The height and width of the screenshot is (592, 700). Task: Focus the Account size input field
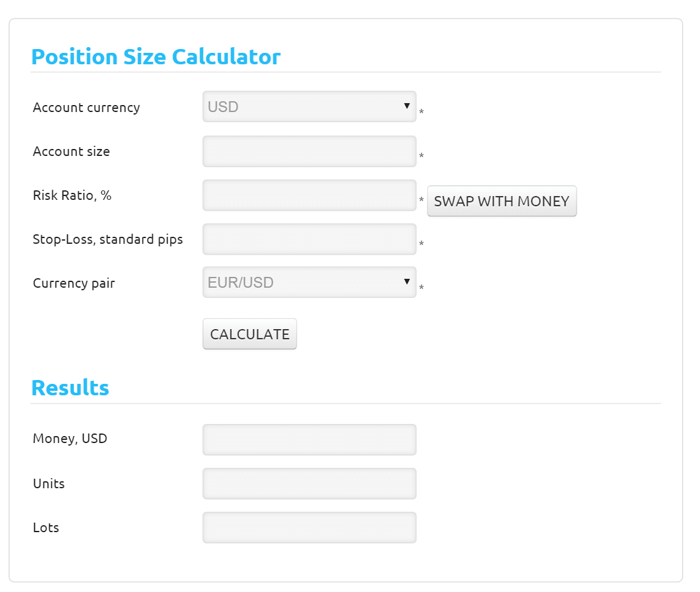(310, 152)
